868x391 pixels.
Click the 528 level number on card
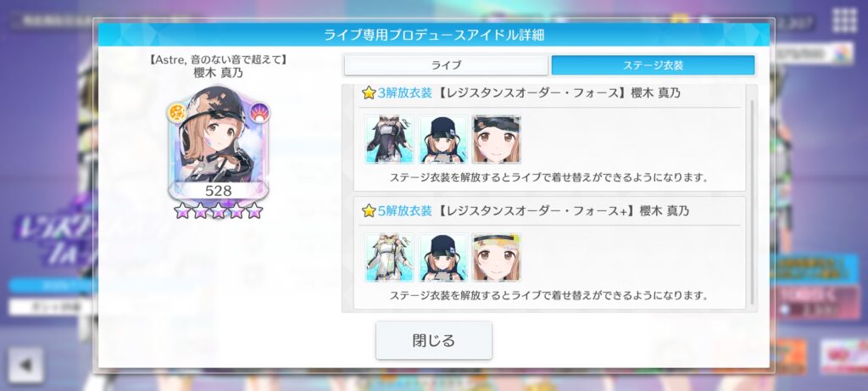218,191
